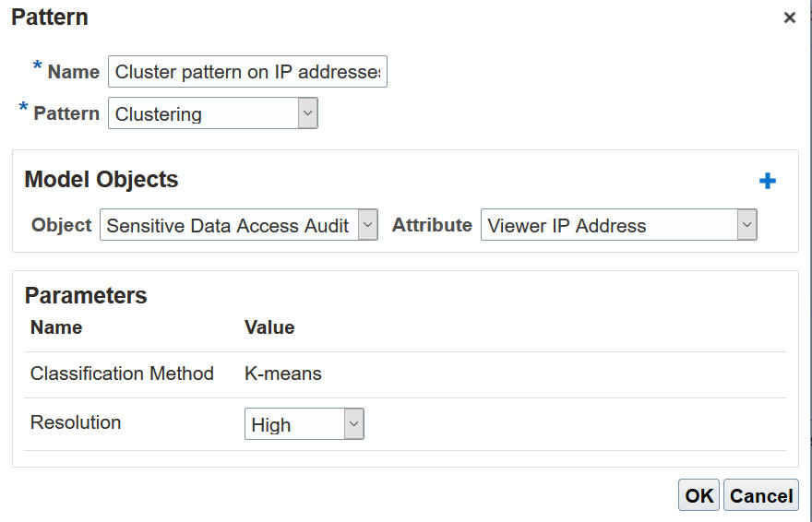The image size is (812, 522).
Task: Click the required Pattern field label
Action: [66, 113]
